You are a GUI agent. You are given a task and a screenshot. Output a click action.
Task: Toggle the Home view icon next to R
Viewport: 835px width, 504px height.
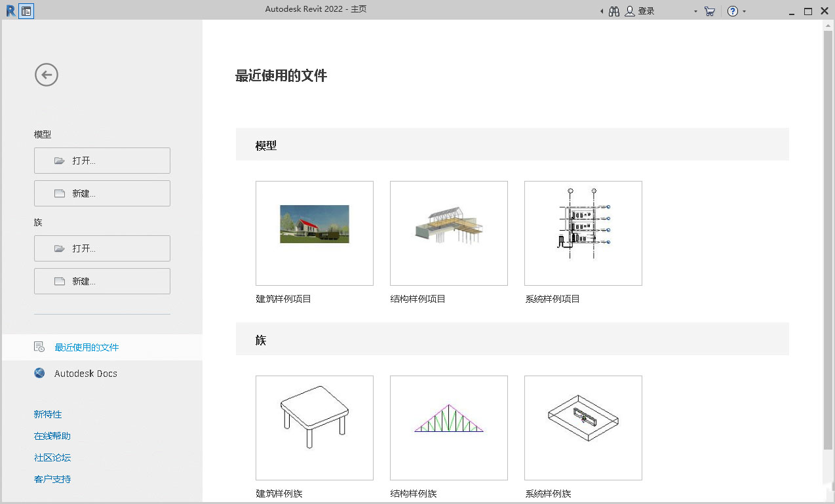(26, 10)
